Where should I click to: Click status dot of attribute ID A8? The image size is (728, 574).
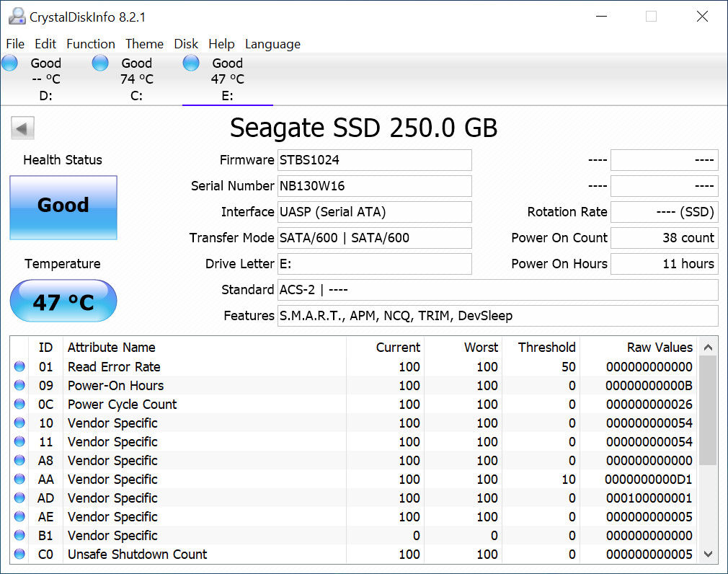19,460
